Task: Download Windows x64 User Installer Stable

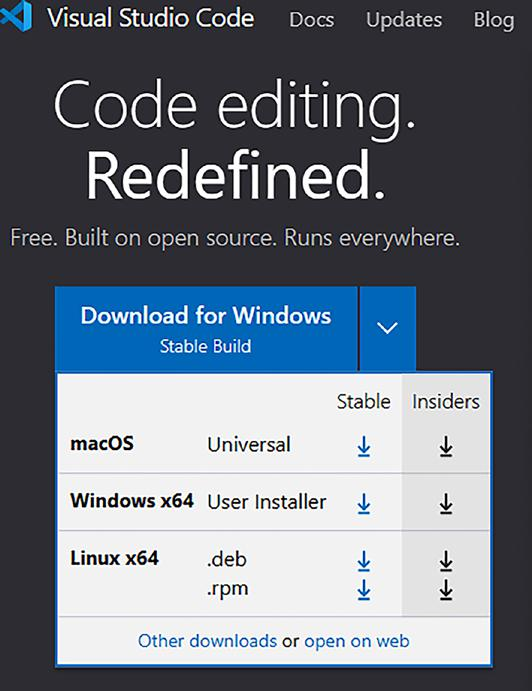Action: (364, 503)
